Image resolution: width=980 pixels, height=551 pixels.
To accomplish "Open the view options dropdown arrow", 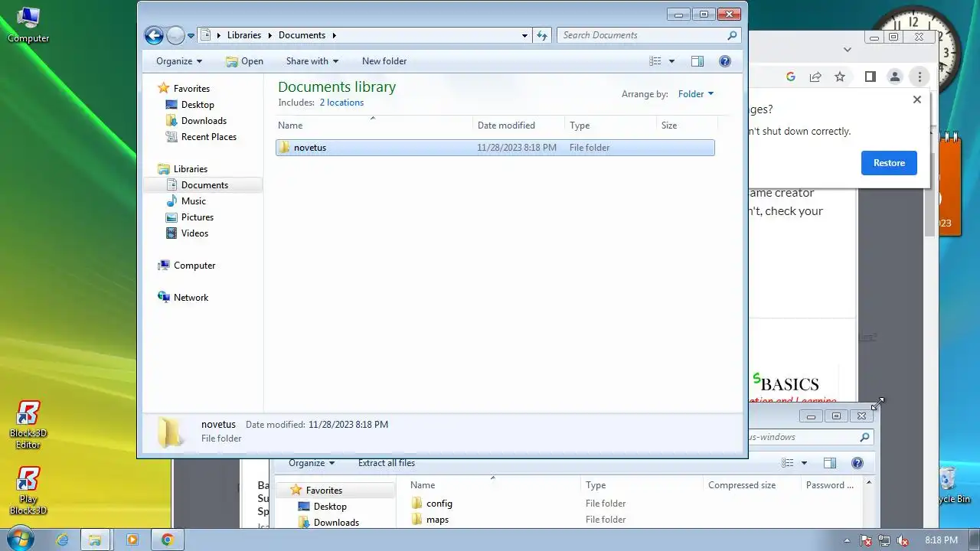I will (672, 61).
